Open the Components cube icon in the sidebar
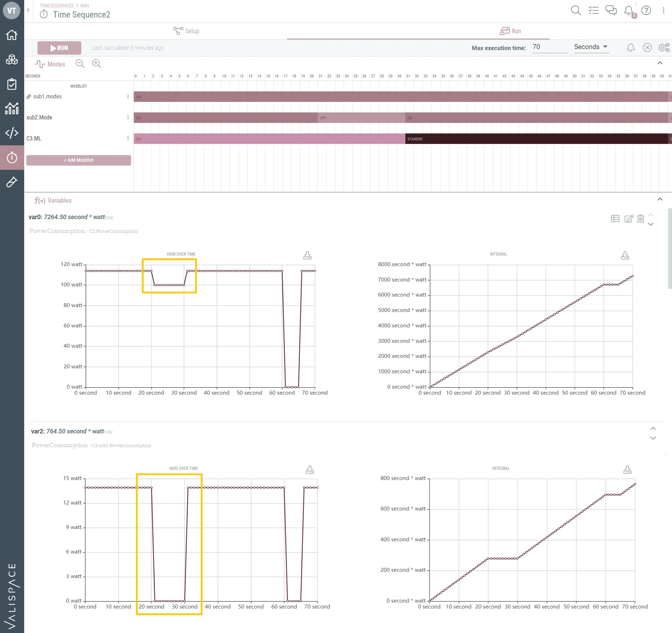Viewport: 672px width, 633px height. click(12, 60)
